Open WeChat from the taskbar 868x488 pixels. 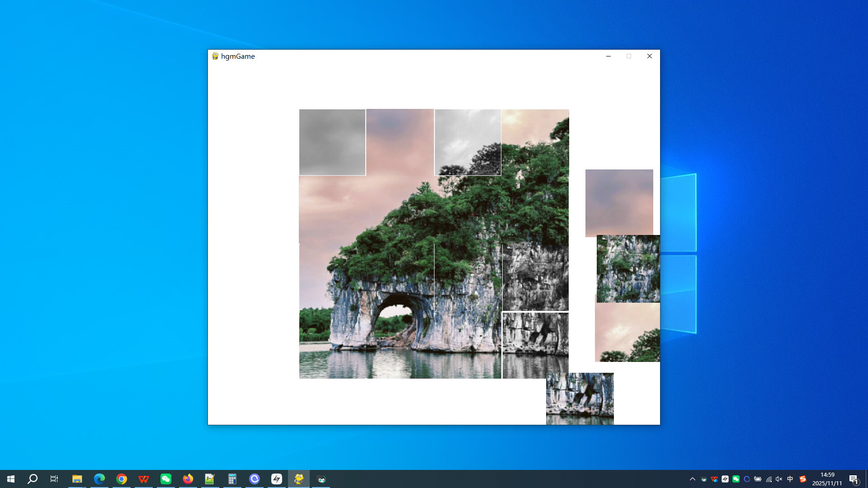click(x=166, y=479)
